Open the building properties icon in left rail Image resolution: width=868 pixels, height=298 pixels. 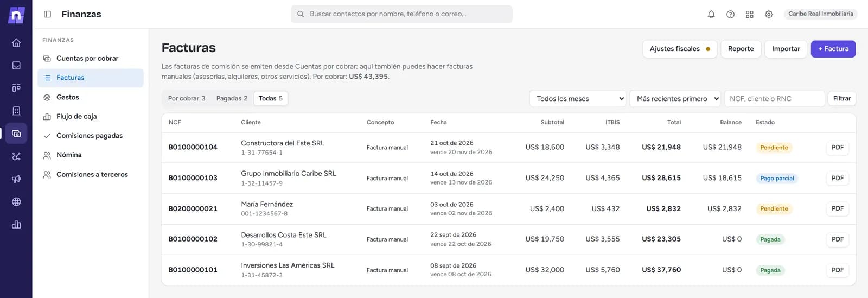click(16, 111)
